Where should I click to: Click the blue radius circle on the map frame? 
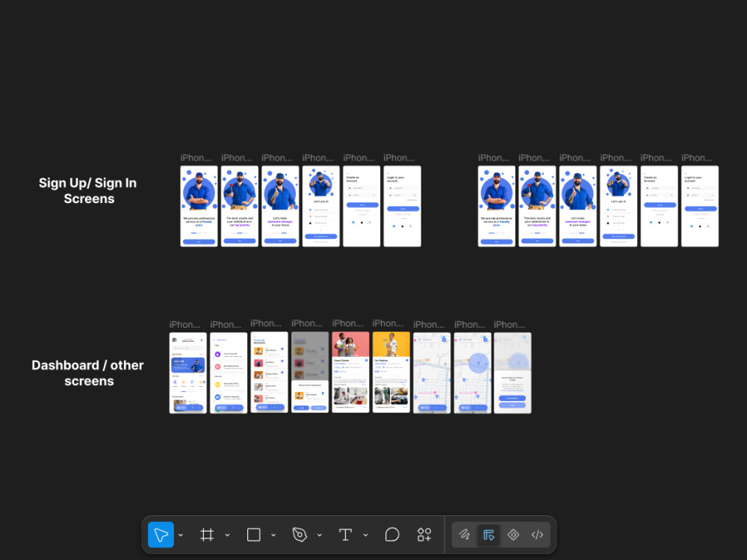tap(478, 364)
